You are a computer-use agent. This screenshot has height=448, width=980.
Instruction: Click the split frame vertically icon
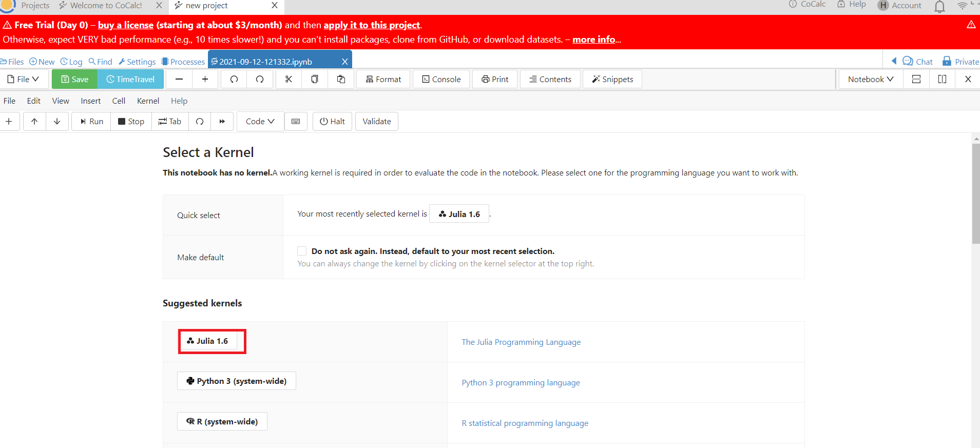pos(943,79)
